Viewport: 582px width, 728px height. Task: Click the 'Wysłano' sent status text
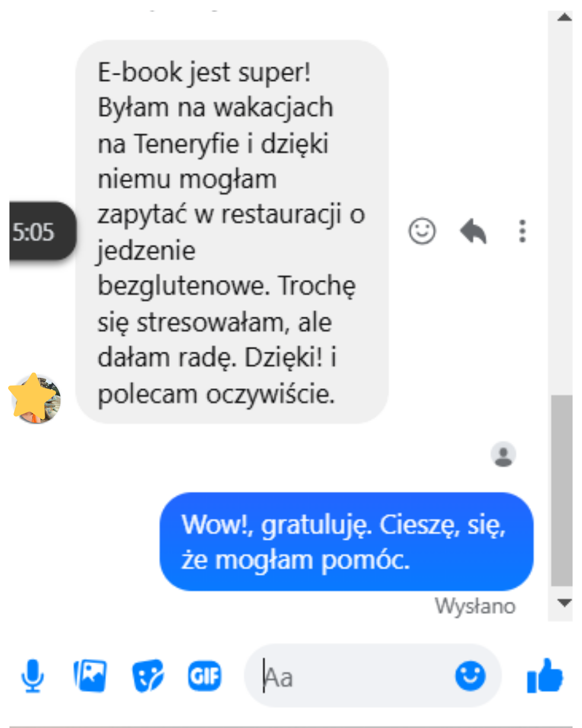(475, 606)
